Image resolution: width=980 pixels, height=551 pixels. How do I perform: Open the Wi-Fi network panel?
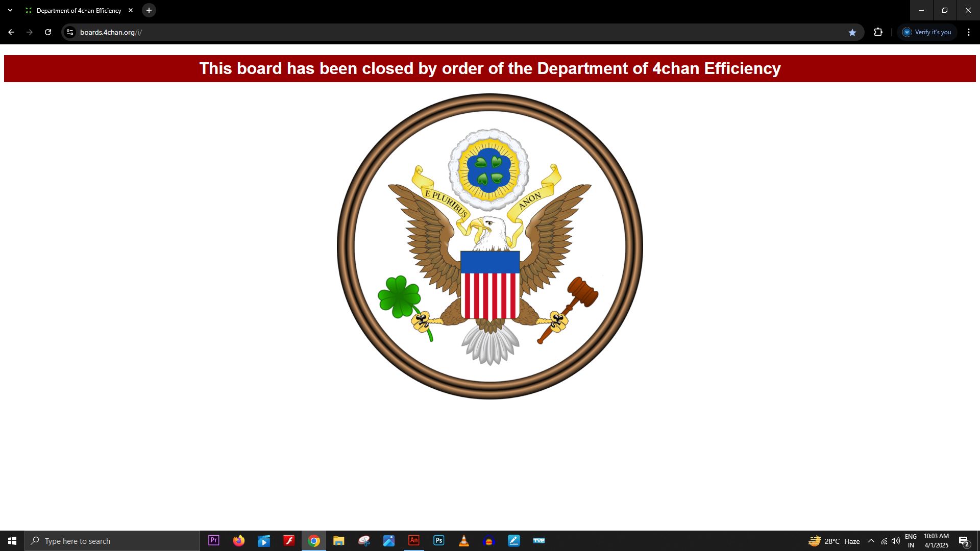coord(884,541)
